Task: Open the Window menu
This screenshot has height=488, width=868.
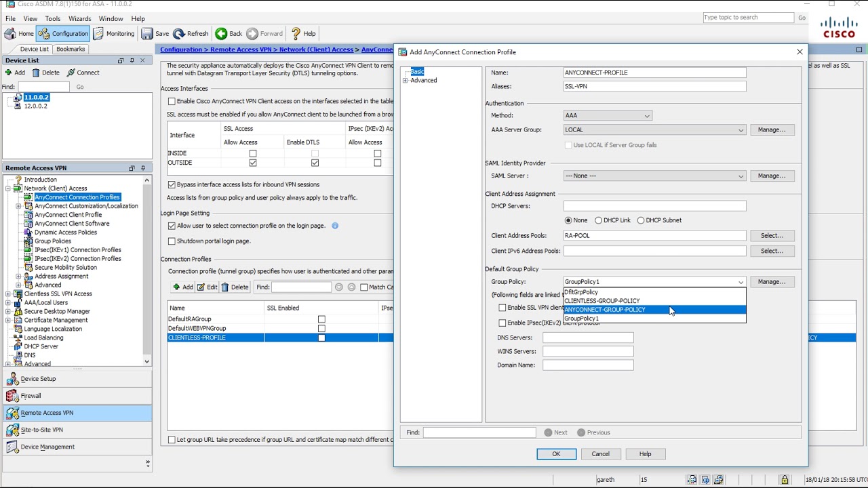Action: click(111, 19)
